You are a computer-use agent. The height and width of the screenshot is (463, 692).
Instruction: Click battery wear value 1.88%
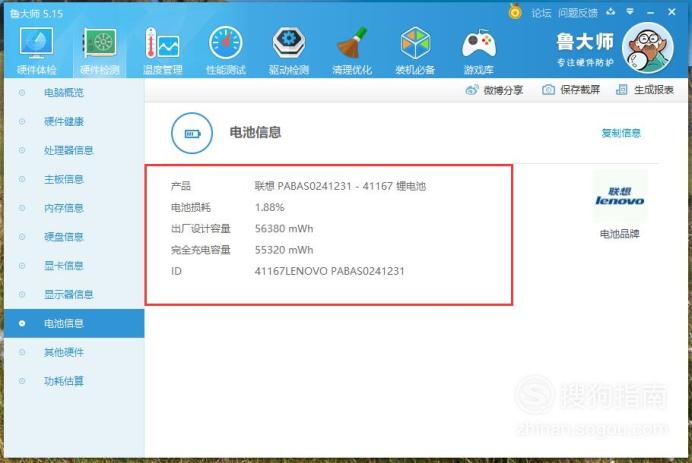point(270,207)
